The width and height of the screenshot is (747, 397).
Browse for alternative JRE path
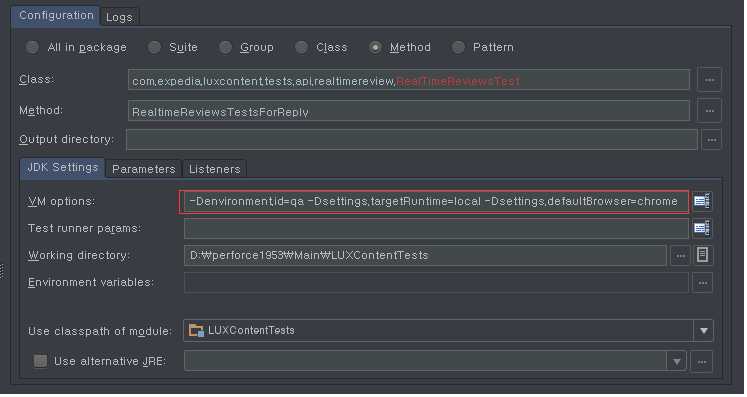pos(702,362)
